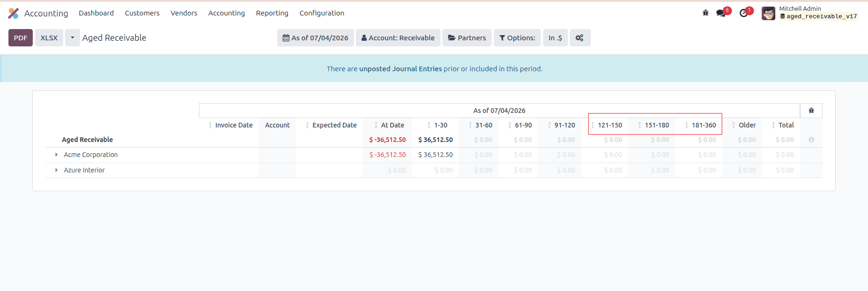Screen dimensions: 868x291
Task: Open Mitchell Admin user avatar menu
Action: point(768,13)
